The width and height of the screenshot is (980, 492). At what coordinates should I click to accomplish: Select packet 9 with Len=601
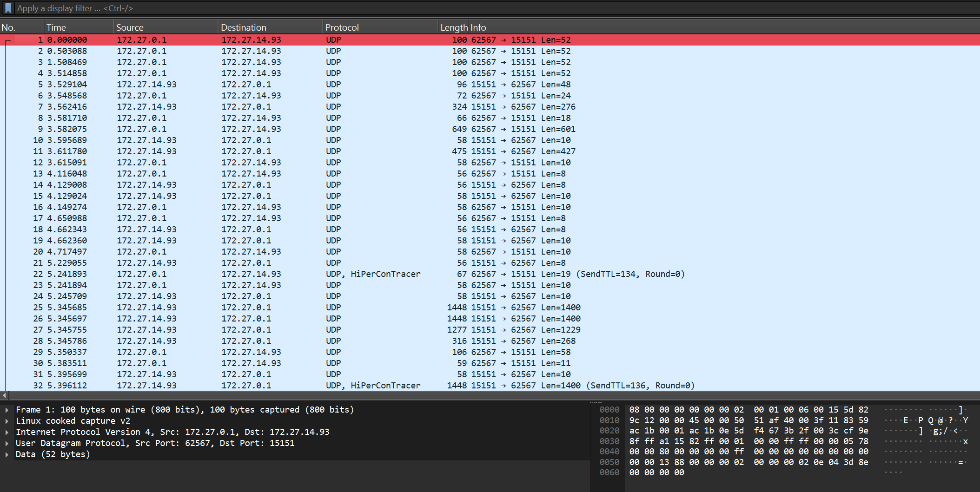tap(490, 129)
